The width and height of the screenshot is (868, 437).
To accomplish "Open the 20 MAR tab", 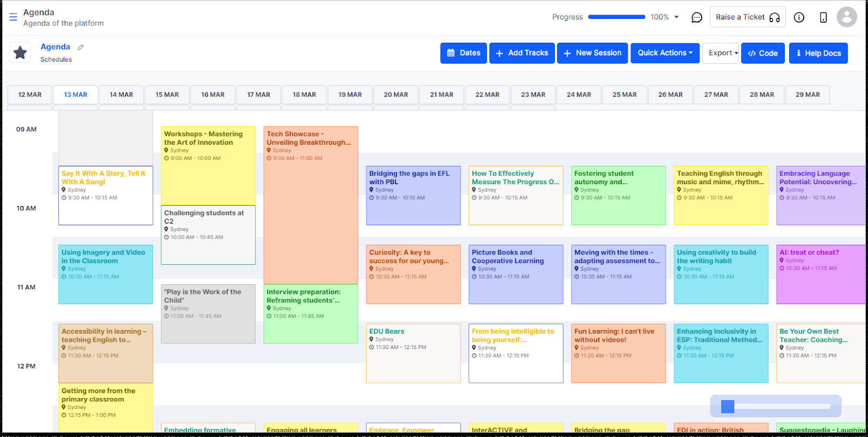I will pyautogui.click(x=396, y=95).
